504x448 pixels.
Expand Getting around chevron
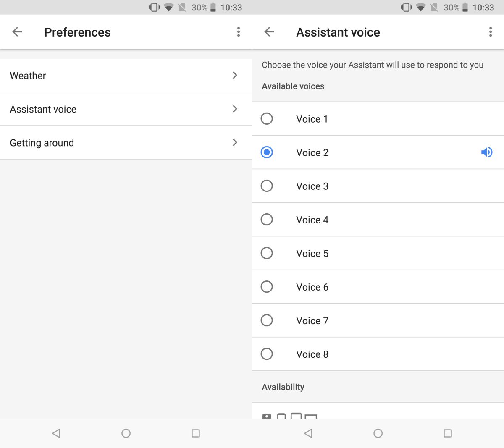tap(235, 142)
